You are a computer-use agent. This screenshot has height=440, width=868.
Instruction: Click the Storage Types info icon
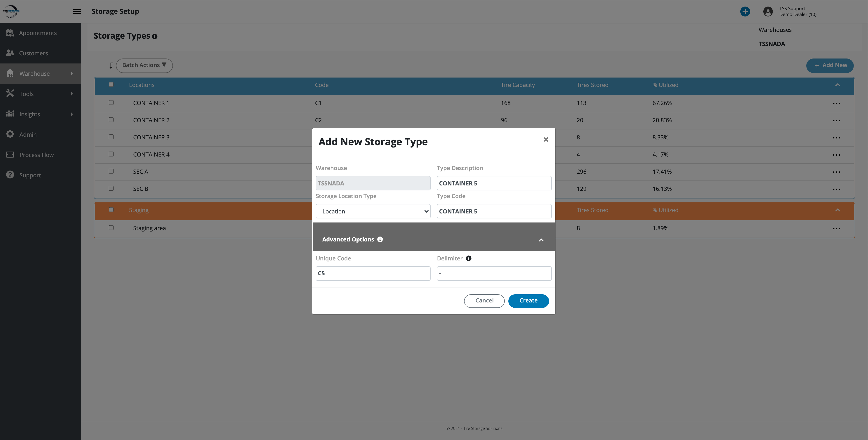coord(155,37)
